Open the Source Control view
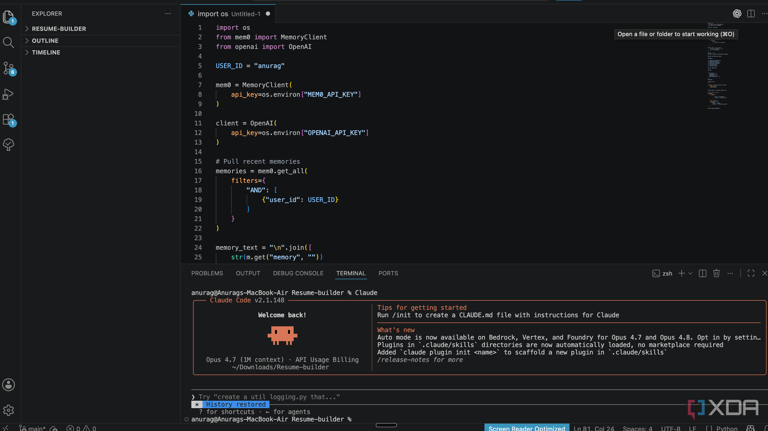This screenshot has height=431, width=768. [8, 68]
